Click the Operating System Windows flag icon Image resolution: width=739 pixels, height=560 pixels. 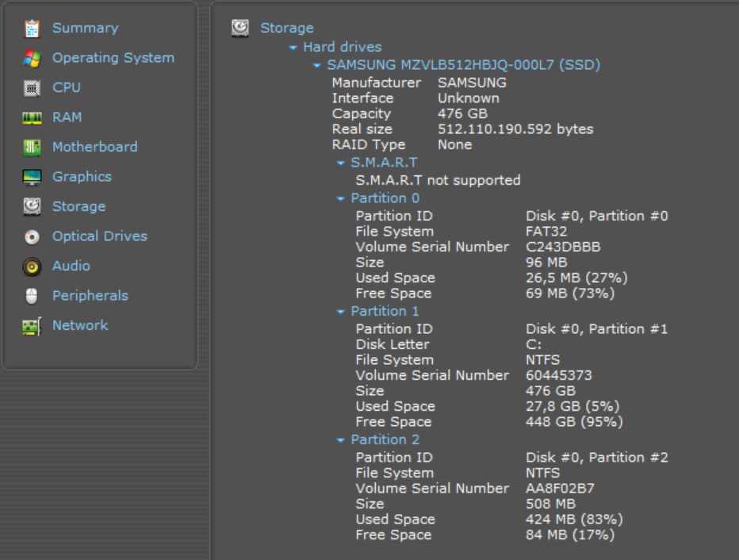coord(32,59)
